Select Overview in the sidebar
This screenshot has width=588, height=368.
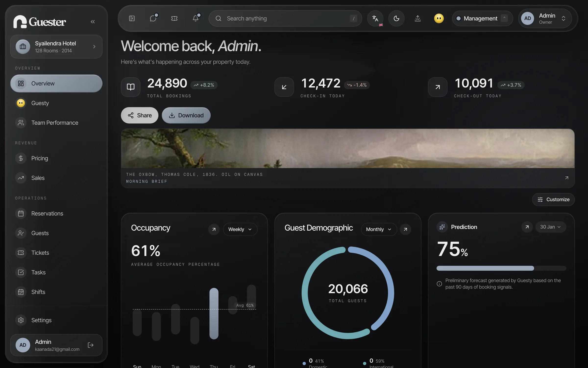pyautogui.click(x=56, y=83)
